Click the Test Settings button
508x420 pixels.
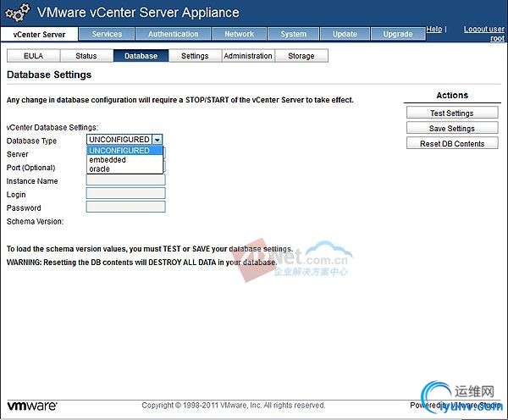tap(452, 113)
